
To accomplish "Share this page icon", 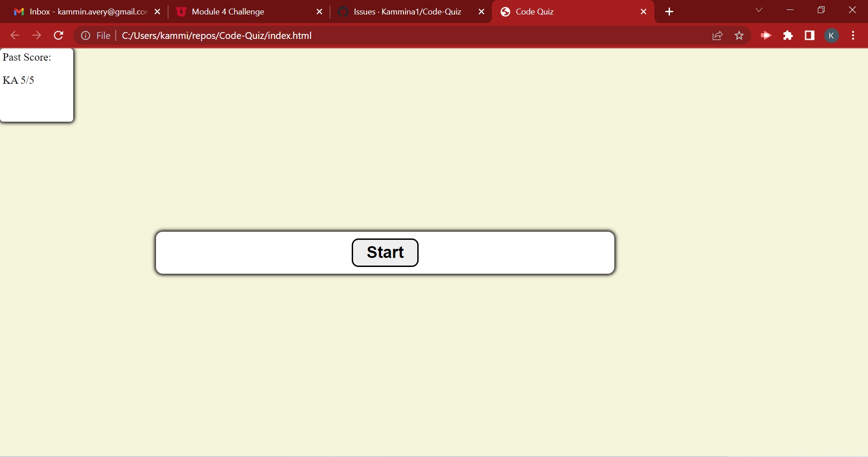I will (x=718, y=36).
